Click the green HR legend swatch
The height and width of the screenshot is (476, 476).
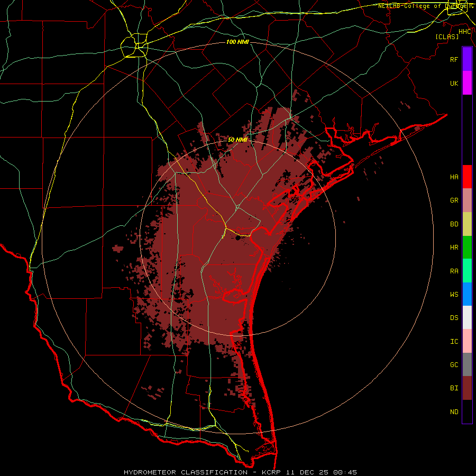click(467, 248)
